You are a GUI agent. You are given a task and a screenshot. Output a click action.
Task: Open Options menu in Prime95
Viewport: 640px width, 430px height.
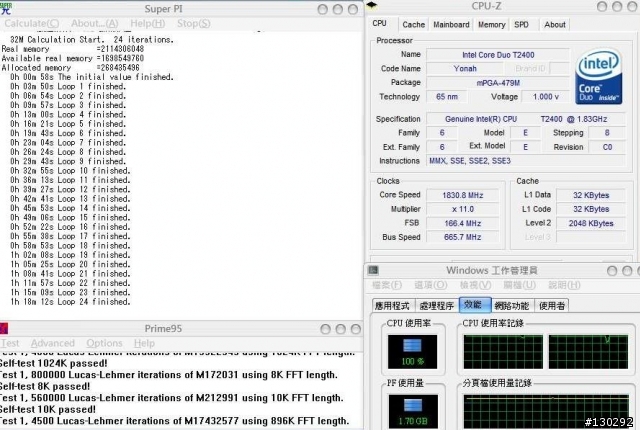pyautogui.click(x=104, y=343)
